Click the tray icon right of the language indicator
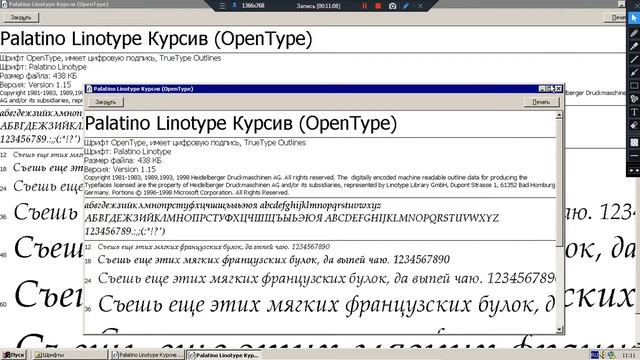The width and height of the screenshot is (640, 360). coord(603,355)
